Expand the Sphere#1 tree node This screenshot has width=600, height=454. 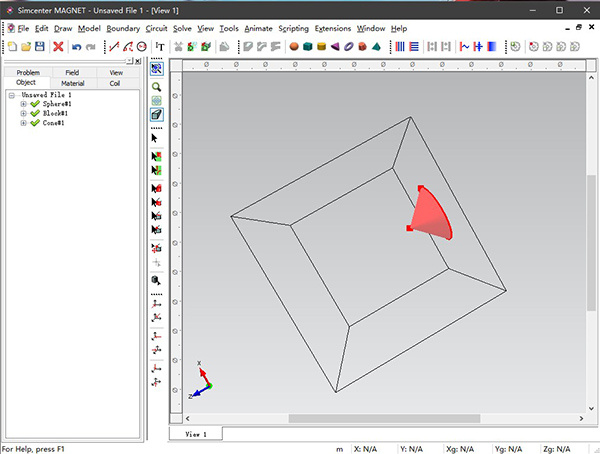click(x=23, y=104)
